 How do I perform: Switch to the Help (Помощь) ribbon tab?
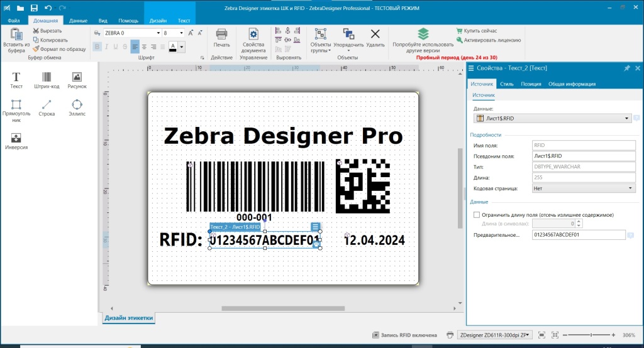[128, 21]
